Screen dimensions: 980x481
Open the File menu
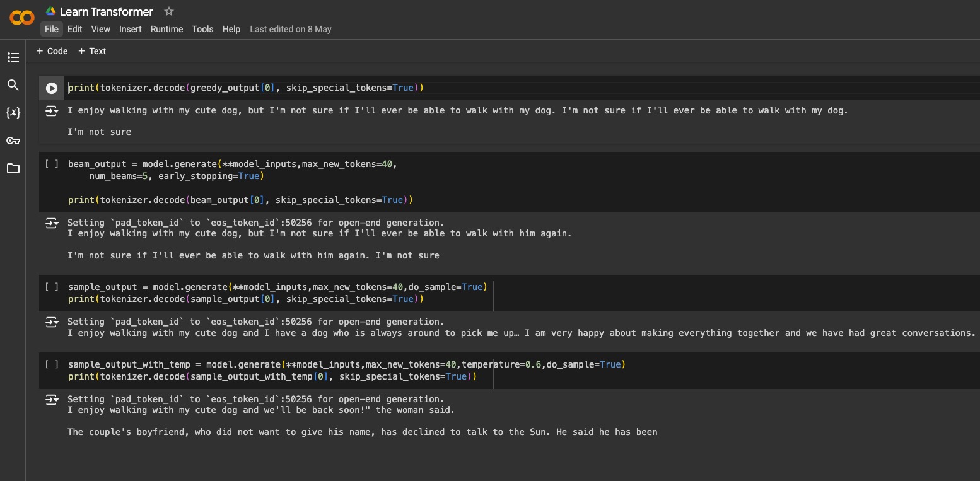(x=52, y=29)
